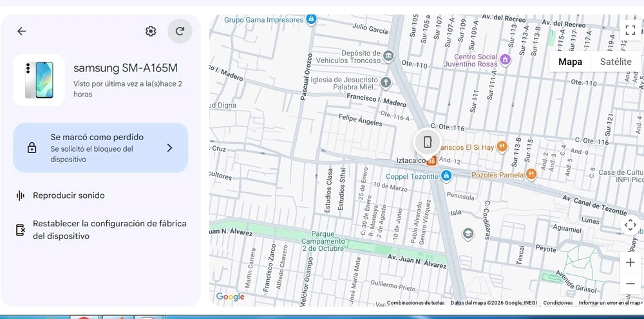Open 'Se marcó como perdido' card

[x=100, y=148]
